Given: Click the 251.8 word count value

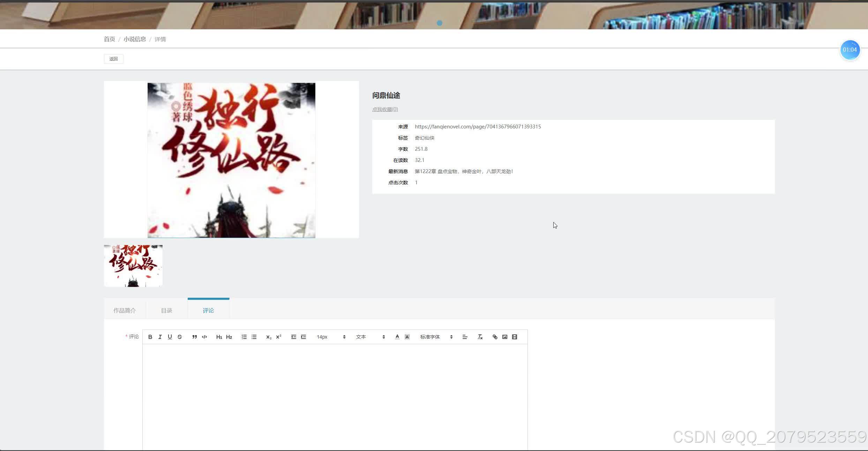Looking at the screenshot, I should pyautogui.click(x=421, y=149).
